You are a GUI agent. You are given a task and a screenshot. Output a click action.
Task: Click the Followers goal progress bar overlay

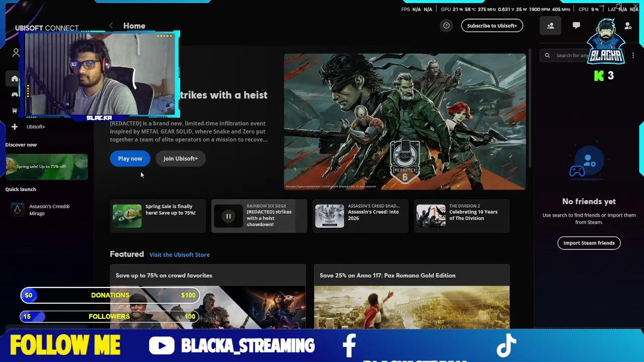[x=110, y=316]
